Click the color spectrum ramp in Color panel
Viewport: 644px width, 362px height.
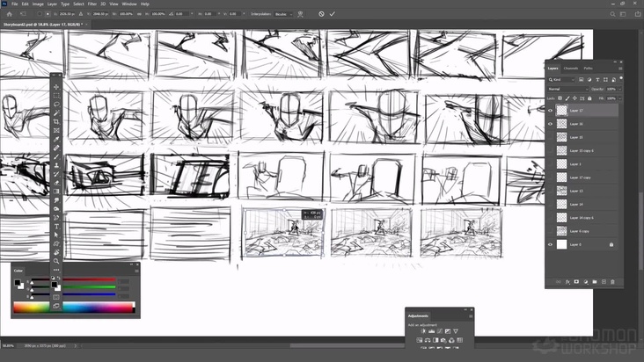click(x=74, y=308)
